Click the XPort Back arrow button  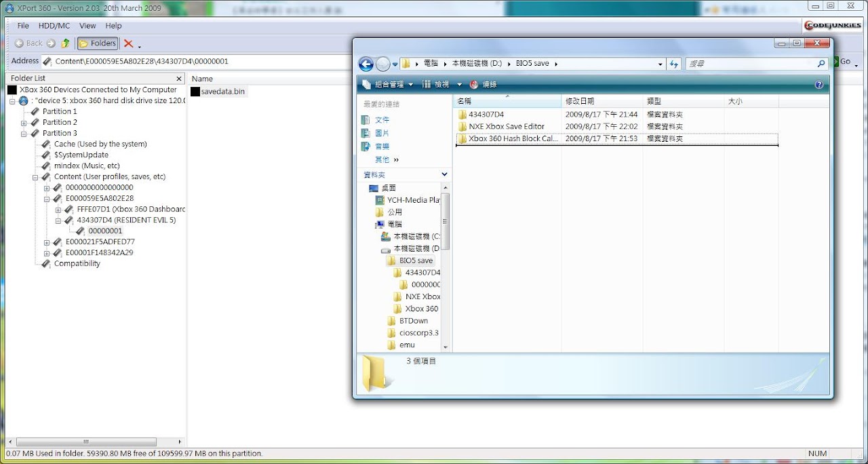(28, 43)
